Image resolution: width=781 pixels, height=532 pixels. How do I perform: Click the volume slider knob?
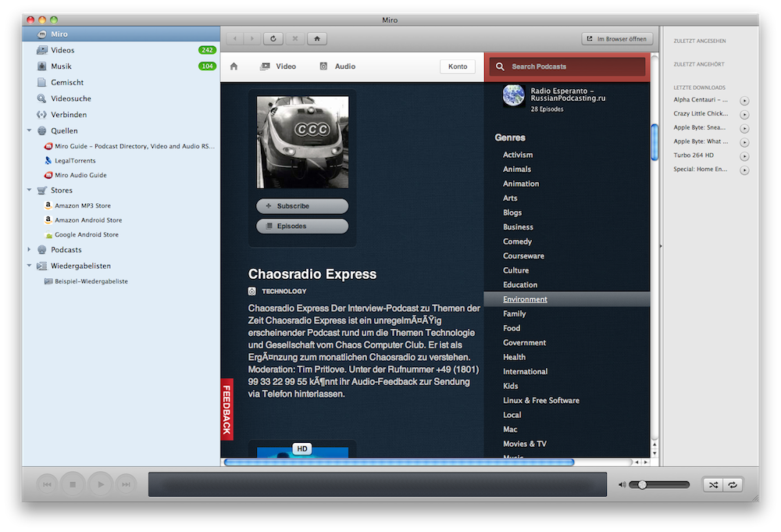(x=643, y=485)
